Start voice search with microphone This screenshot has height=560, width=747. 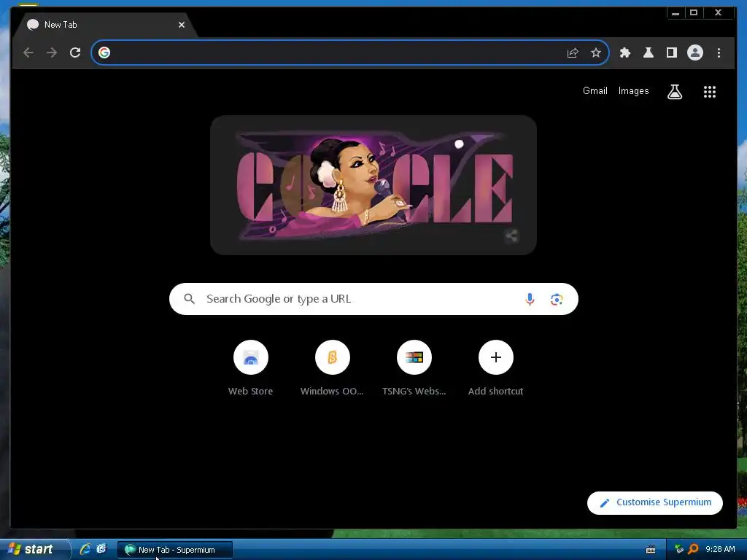[530, 299]
